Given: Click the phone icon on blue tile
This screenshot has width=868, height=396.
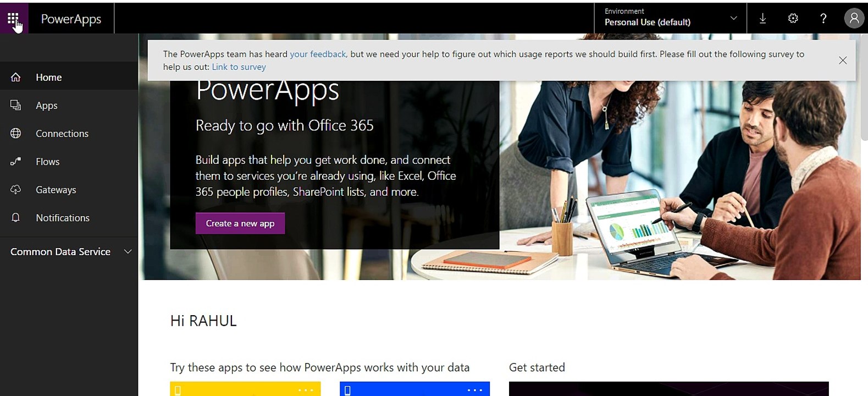Looking at the screenshot, I should point(347,391).
